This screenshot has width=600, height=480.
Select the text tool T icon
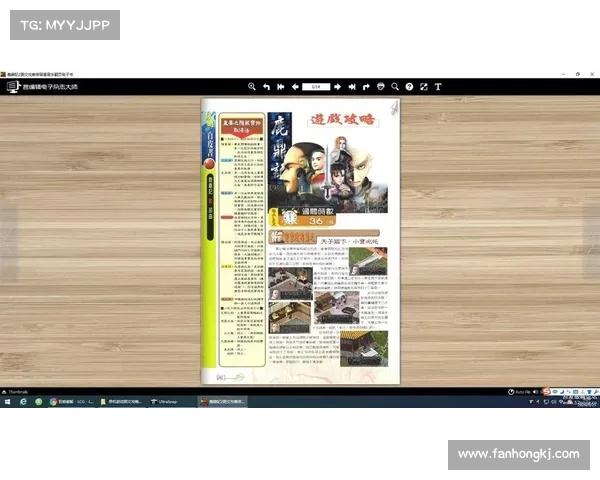(x=438, y=87)
